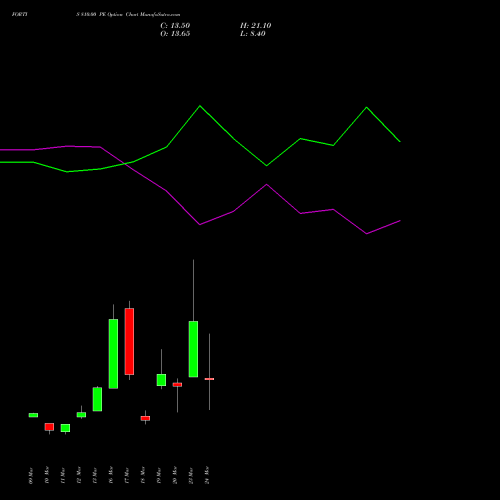Click the close value C: 13.50
This screenshot has width=500, height=500.
click(175, 26)
